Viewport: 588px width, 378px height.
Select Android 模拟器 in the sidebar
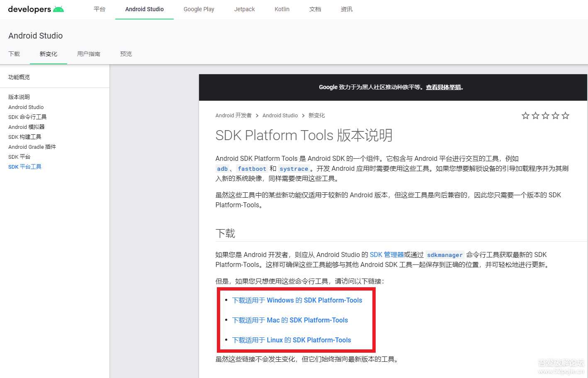click(x=26, y=127)
